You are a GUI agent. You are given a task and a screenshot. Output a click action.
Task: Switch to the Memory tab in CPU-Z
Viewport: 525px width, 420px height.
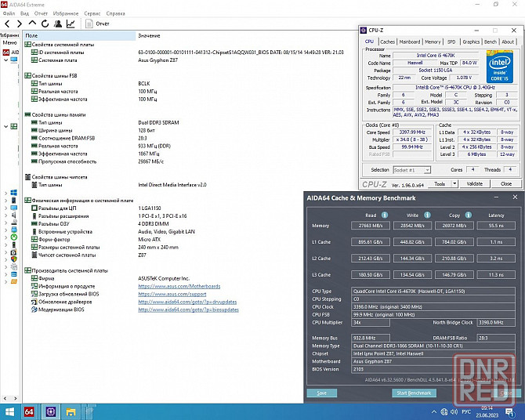tap(433, 42)
